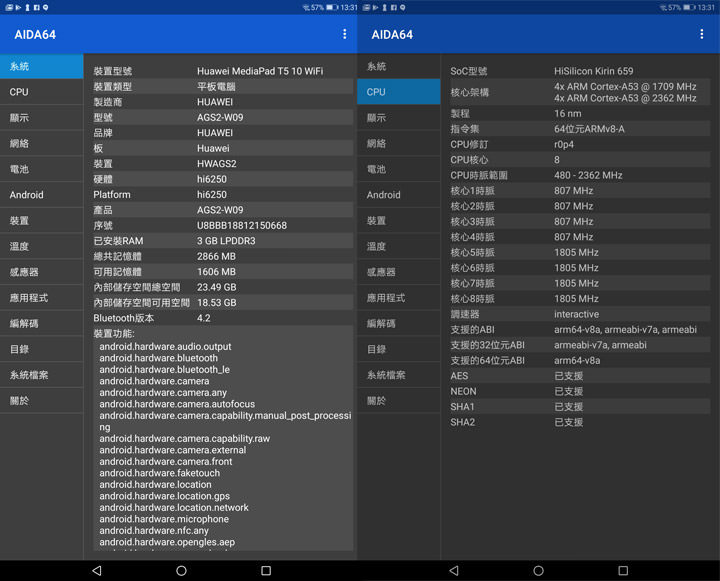720x581 pixels.
Task: Open Android section in right sidebar
Action: pyautogui.click(x=399, y=195)
